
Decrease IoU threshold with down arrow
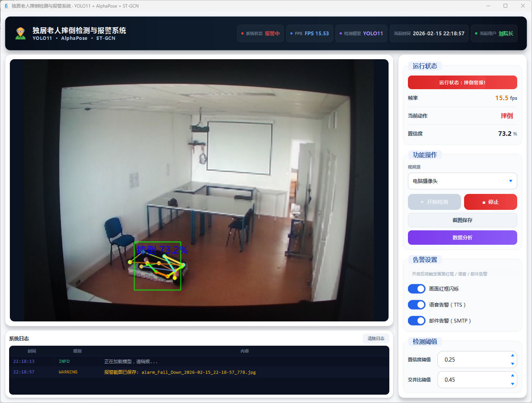pos(512,384)
